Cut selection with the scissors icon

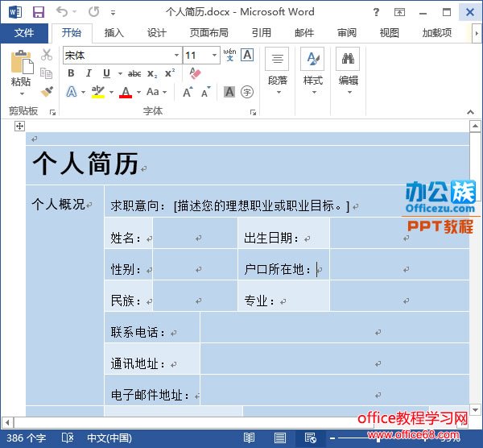pyautogui.click(x=47, y=55)
